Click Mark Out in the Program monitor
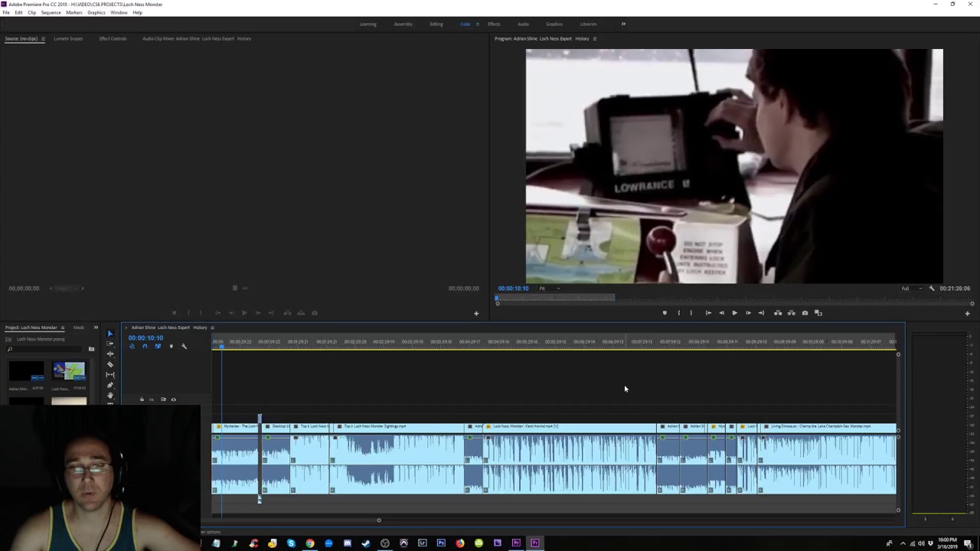 pyautogui.click(x=691, y=313)
